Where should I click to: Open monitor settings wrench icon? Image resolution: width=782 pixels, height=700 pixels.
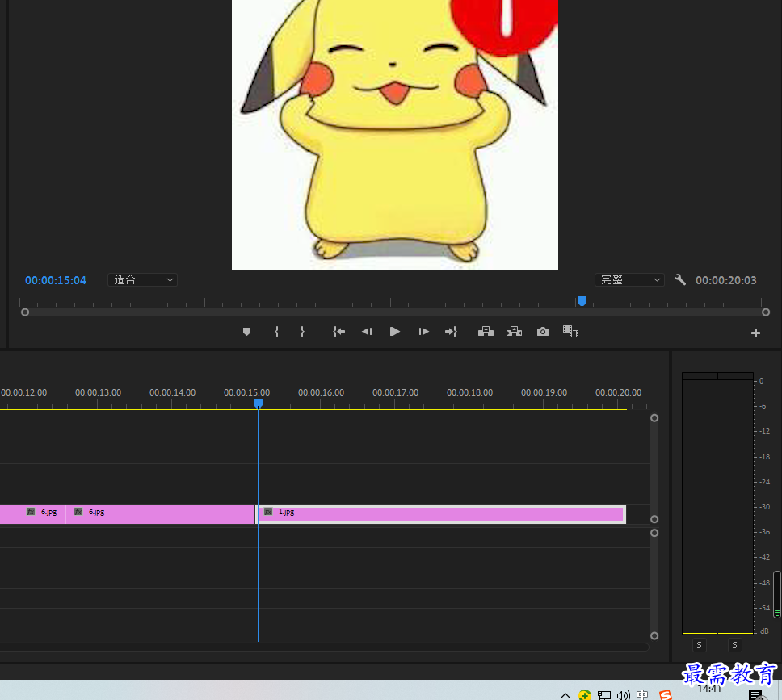(x=680, y=279)
